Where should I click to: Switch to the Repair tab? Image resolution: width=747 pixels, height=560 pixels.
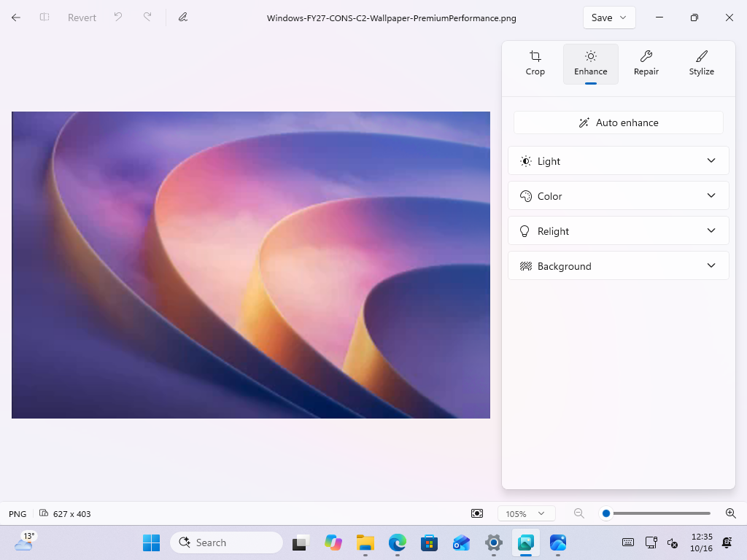coord(646,64)
